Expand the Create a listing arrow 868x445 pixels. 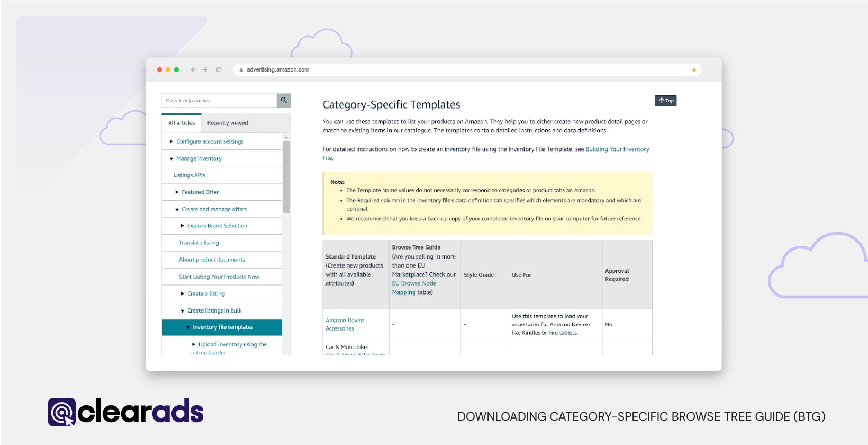tap(182, 293)
